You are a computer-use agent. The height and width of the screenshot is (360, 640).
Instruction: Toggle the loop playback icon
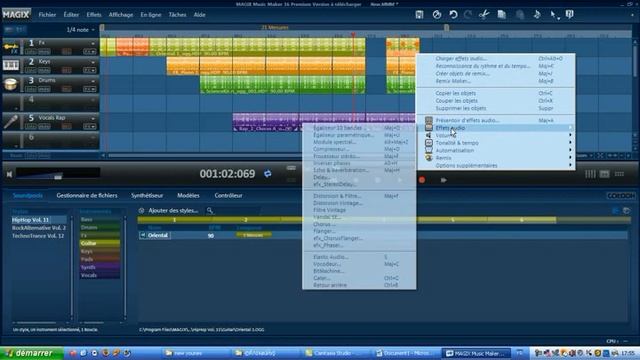point(268,174)
